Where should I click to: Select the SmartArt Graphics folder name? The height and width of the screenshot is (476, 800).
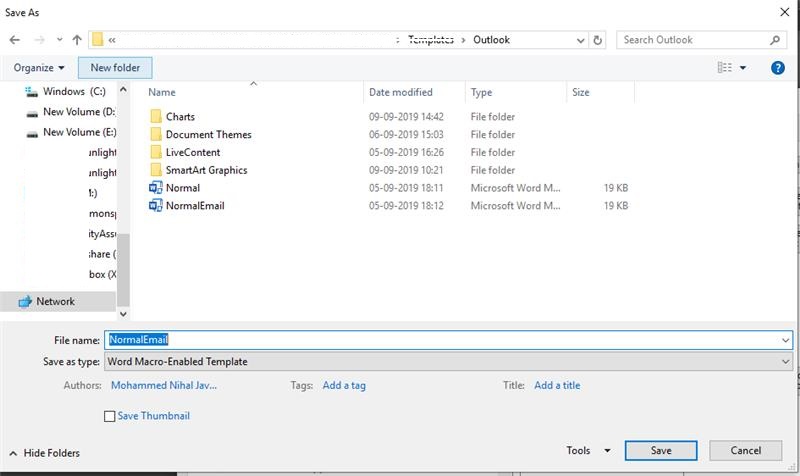206,170
